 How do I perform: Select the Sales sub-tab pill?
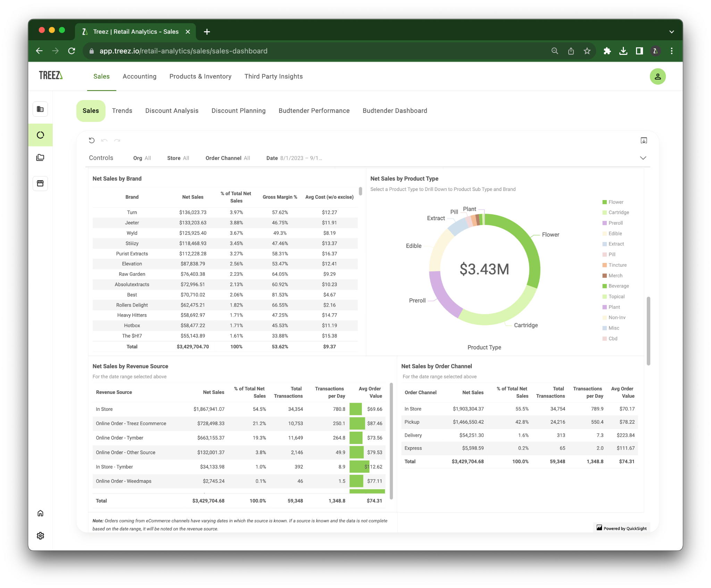coord(91,111)
